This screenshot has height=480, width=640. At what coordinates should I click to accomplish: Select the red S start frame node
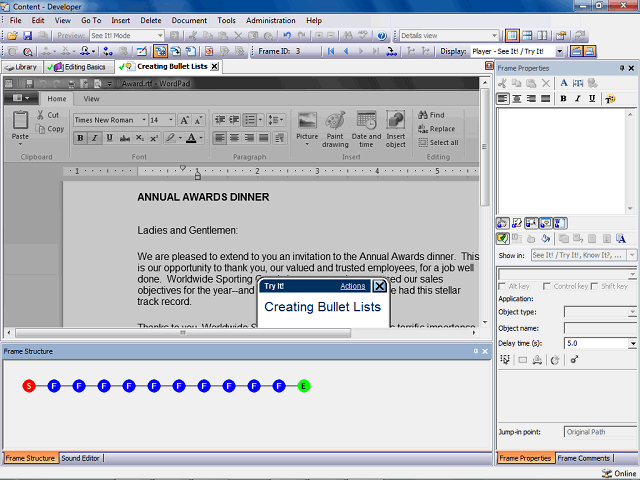(29, 386)
